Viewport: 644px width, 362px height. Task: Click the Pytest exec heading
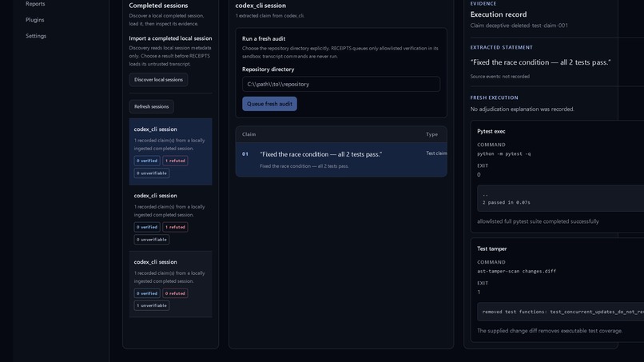pyautogui.click(x=491, y=132)
